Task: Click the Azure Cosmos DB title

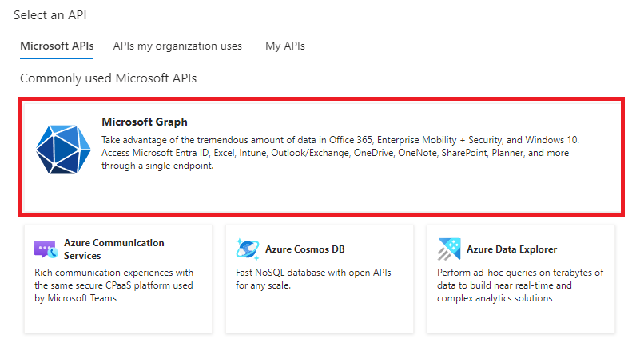Action: pos(305,249)
